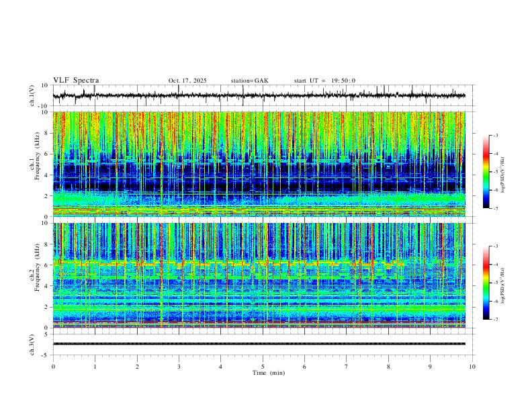Click time axis tick label 5
Image resolution: width=532 pixels, height=411 pixels.
click(x=263, y=367)
